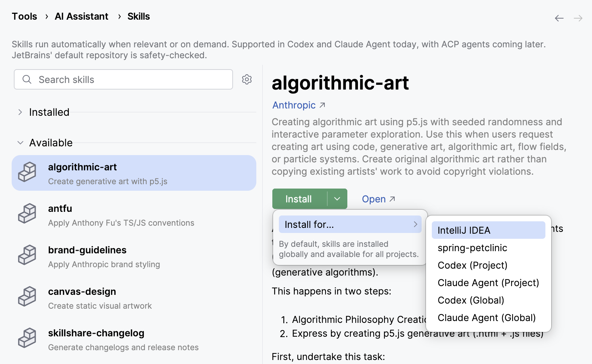The width and height of the screenshot is (592, 364).
Task: Choose IntelliJ IDEA as install target
Action: 489,230
